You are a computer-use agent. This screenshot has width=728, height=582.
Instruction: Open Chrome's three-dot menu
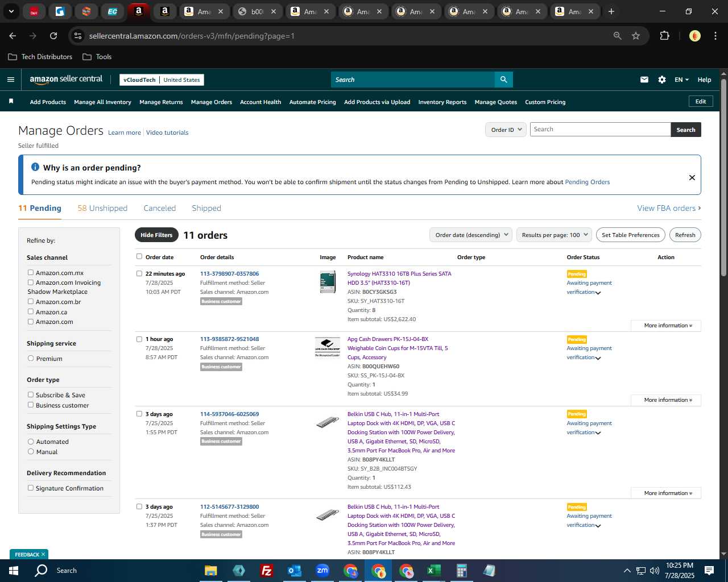tap(714, 36)
